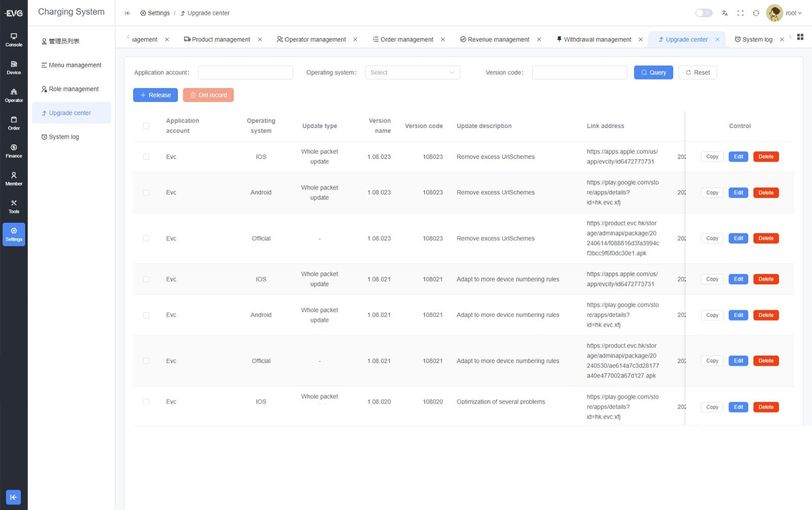Open the Console sidebar icon

tap(14, 40)
